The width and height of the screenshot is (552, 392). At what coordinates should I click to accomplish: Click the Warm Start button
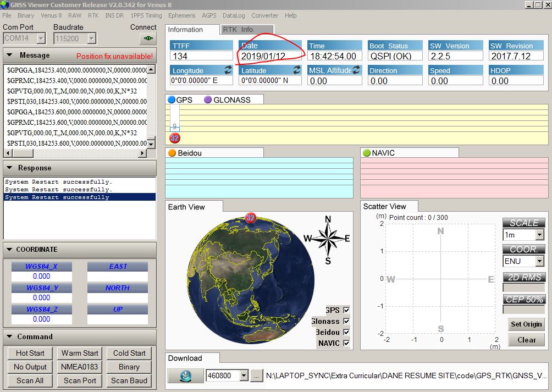pyautogui.click(x=80, y=353)
